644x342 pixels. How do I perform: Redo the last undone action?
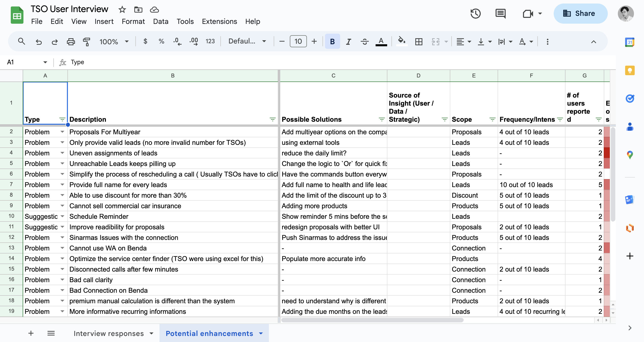tap(55, 41)
